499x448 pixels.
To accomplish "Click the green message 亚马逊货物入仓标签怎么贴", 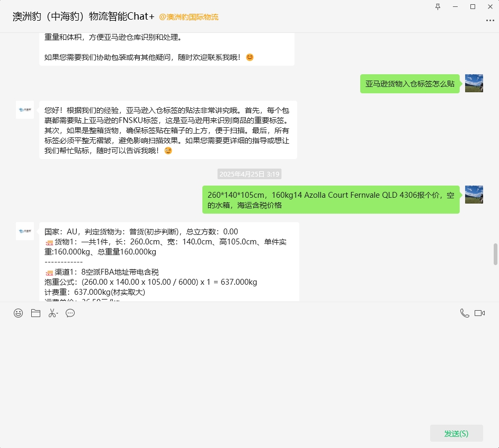I will [x=410, y=84].
